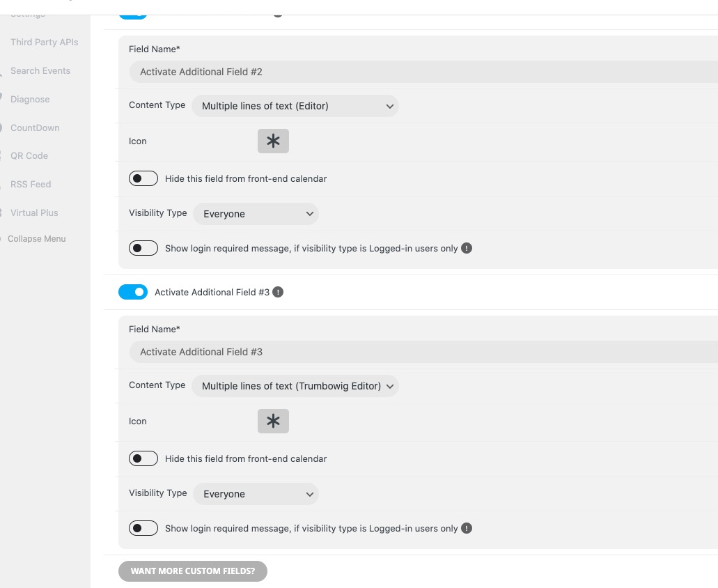Viewport: 718px width, 588px height.
Task: Open Visibility Type dropdown for Field #3
Action: coord(256,494)
